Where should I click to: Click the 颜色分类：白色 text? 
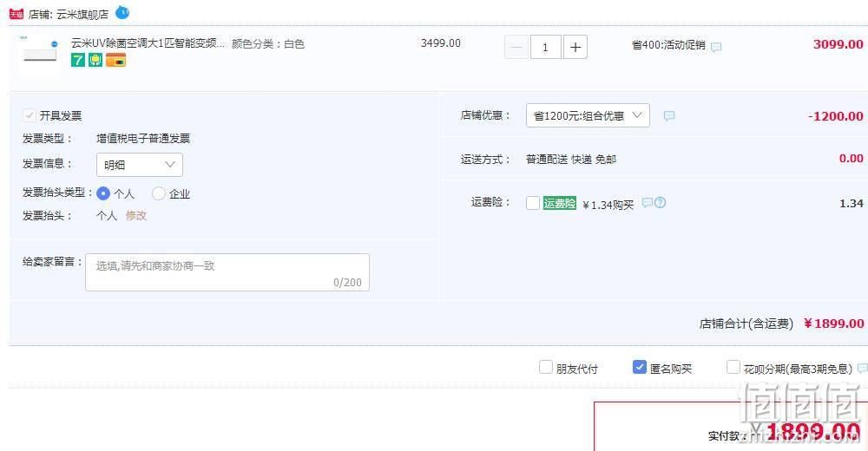coord(268,43)
